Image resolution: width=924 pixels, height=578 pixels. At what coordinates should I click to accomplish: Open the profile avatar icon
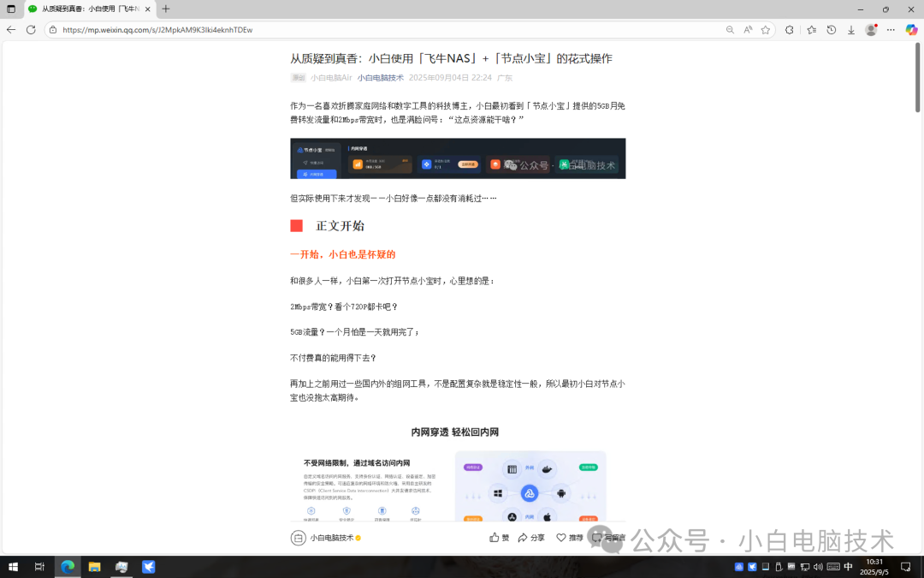click(x=871, y=29)
